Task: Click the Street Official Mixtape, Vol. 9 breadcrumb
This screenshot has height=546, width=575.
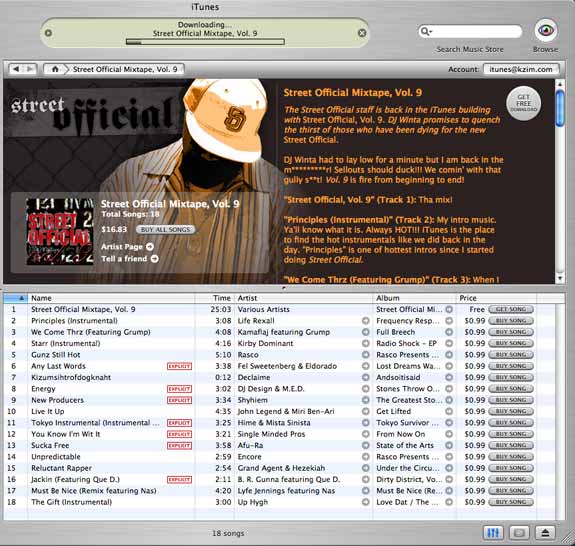Action: 125,69
